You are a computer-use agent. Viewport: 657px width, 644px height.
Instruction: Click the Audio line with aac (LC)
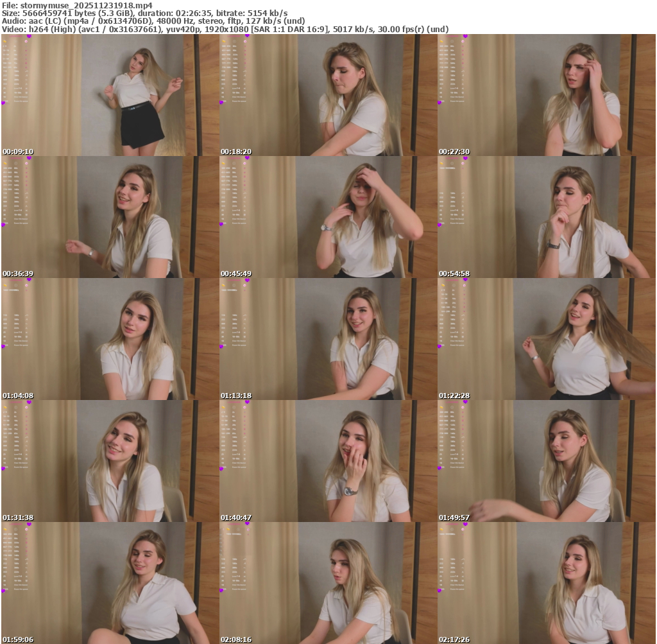tap(153, 21)
